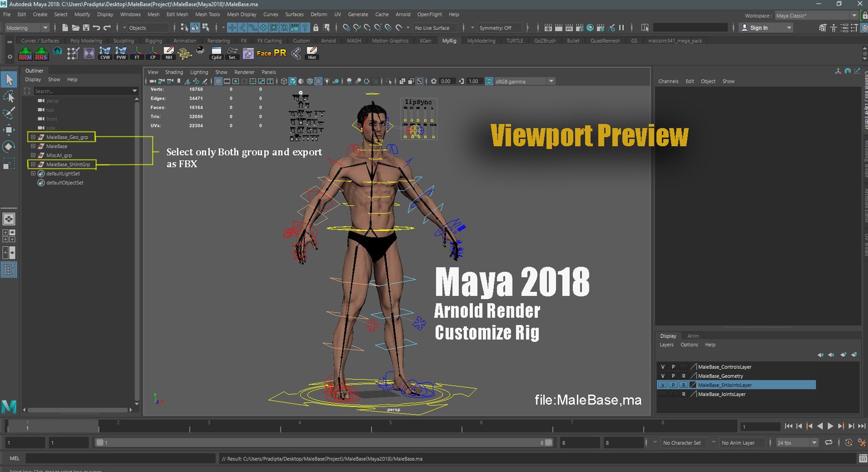This screenshot has height=472, width=868.
Task: Click the Redo arrow icon
Action: pyautogui.click(x=107, y=28)
